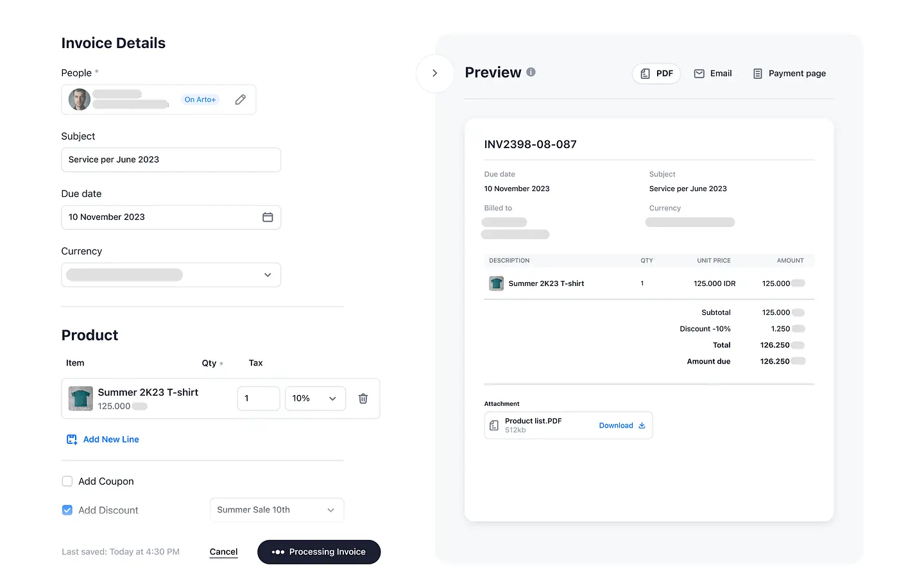Click the Product list.PDF file icon
Image resolution: width=924 pixels, height=581 pixels.
[x=494, y=425]
